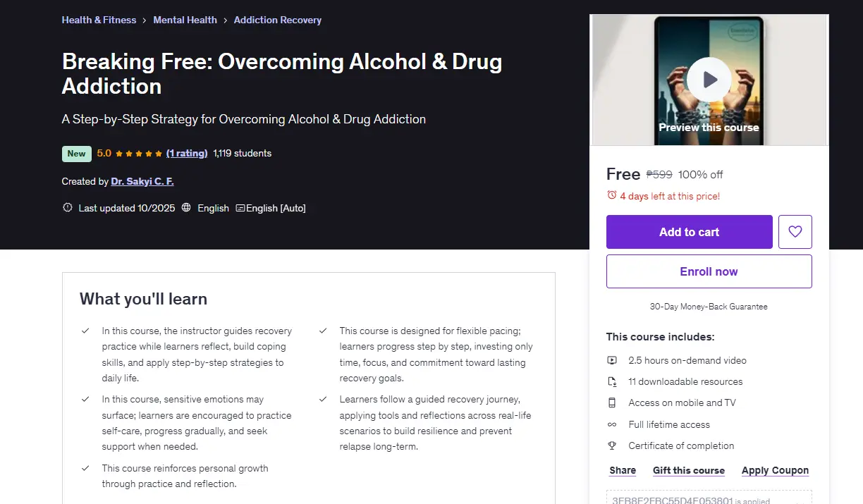Viewport: 863px width, 504px height.
Task: Click the checkmark beside 'sensitive emotions may surface'
Action: pyautogui.click(x=85, y=399)
